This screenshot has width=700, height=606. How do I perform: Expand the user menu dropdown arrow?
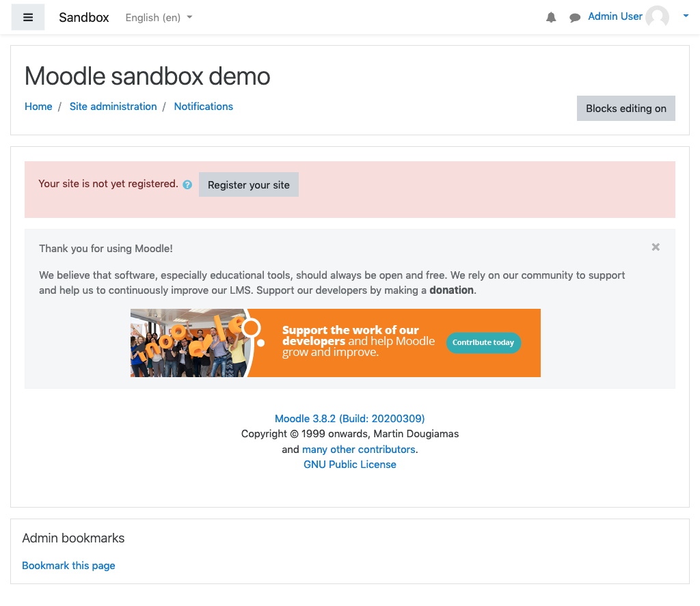tap(686, 16)
